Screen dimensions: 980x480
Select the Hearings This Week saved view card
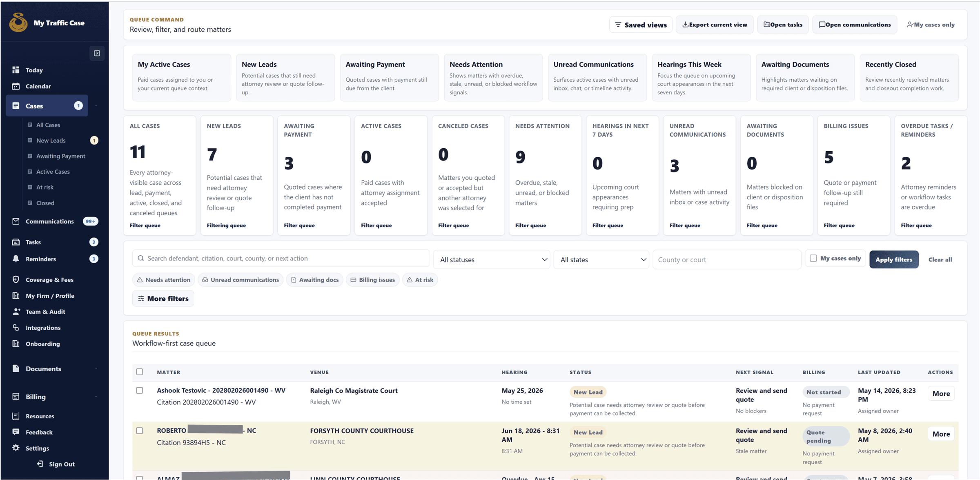(701, 78)
